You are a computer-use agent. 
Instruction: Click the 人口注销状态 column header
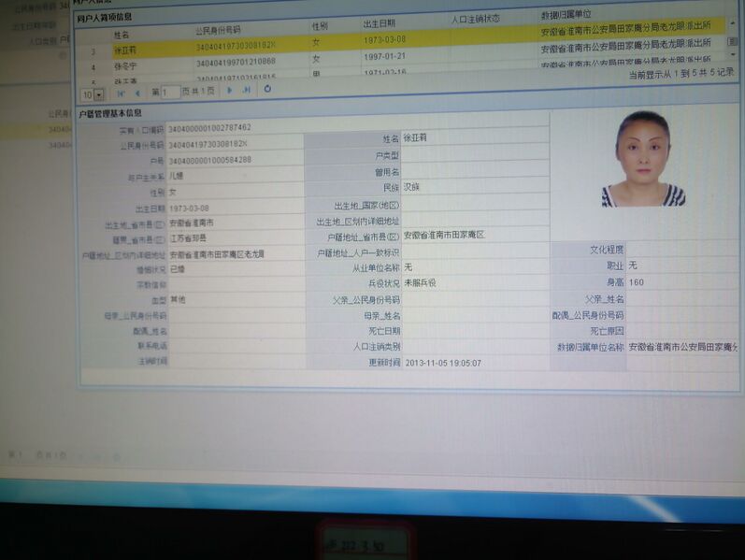coord(476,20)
